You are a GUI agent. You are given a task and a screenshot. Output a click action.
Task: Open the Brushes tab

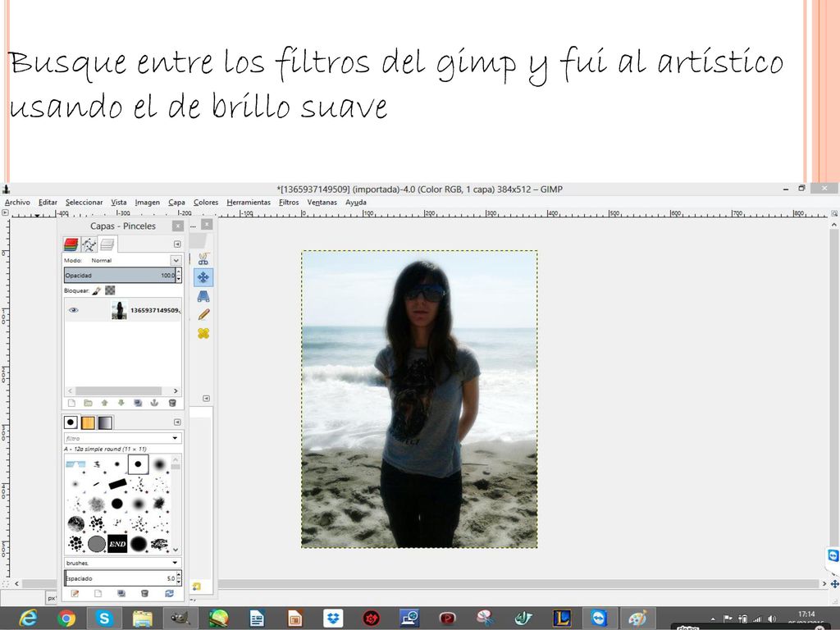pyautogui.click(x=71, y=422)
